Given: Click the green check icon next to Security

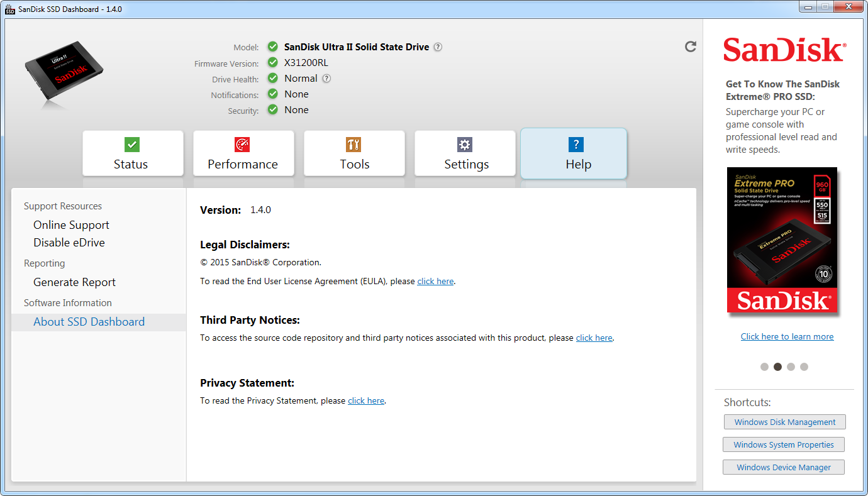Looking at the screenshot, I should [272, 109].
